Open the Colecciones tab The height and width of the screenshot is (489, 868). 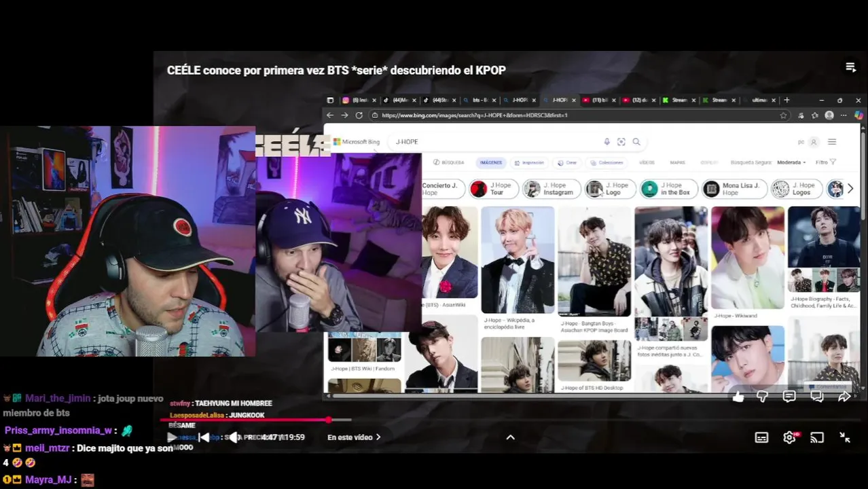click(x=607, y=162)
